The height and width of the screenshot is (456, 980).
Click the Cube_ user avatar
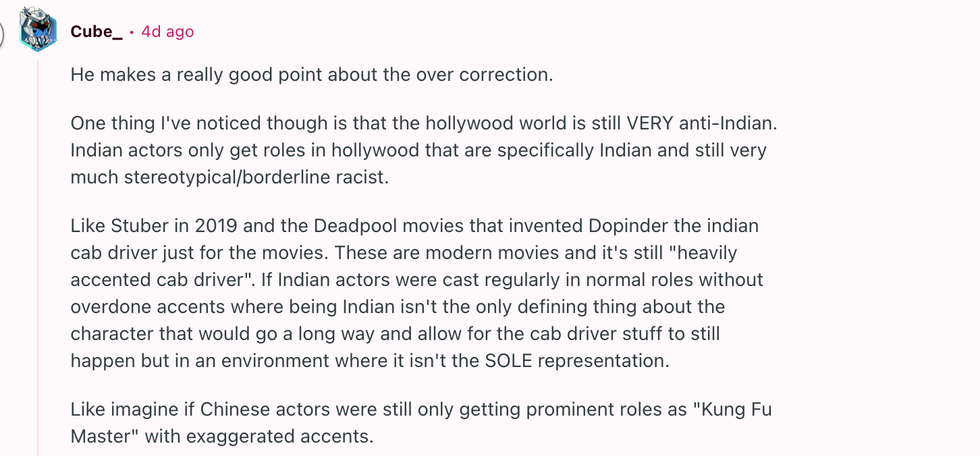click(x=38, y=30)
